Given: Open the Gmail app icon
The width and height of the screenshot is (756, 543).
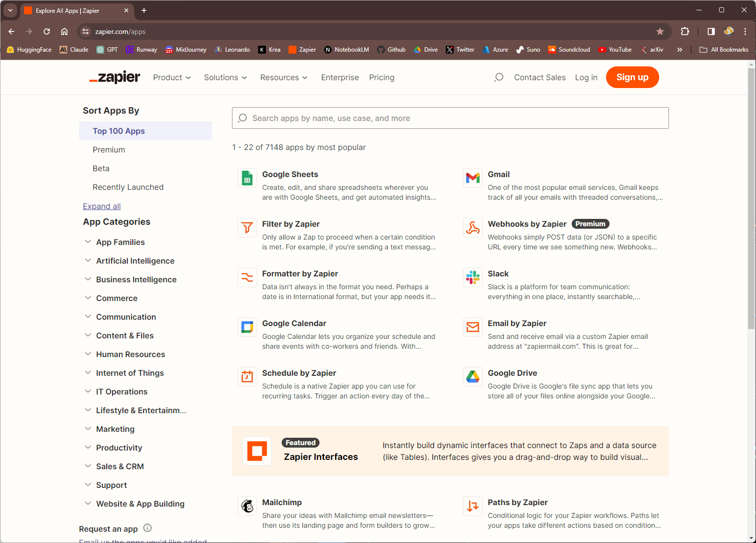Looking at the screenshot, I should [473, 178].
